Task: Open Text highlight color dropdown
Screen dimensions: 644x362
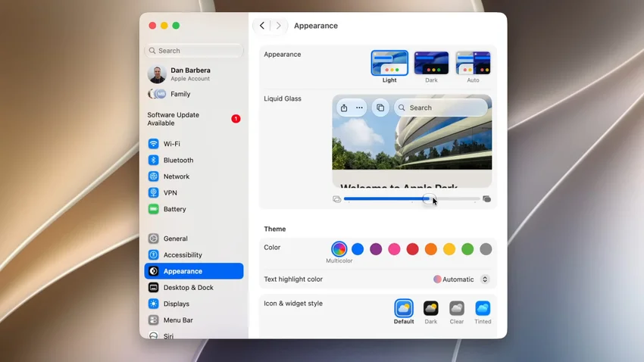Action: (x=461, y=279)
